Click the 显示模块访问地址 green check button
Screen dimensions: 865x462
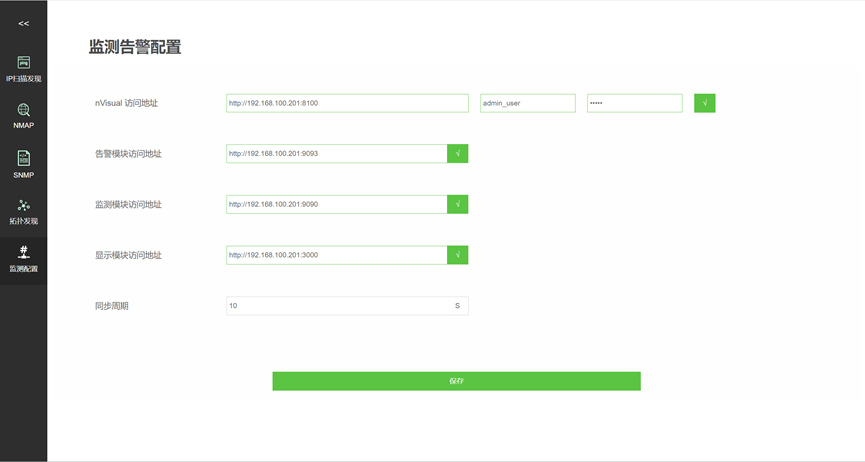point(457,255)
